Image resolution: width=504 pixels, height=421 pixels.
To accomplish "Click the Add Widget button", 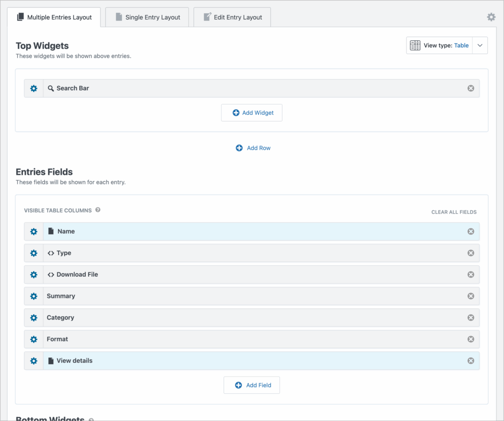I will [x=252, y=112].
